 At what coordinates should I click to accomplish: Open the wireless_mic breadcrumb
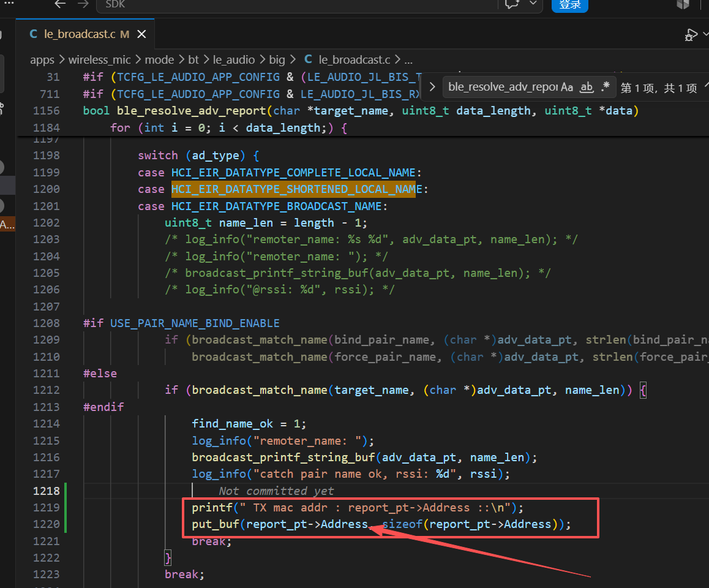[x=99, y=59]
